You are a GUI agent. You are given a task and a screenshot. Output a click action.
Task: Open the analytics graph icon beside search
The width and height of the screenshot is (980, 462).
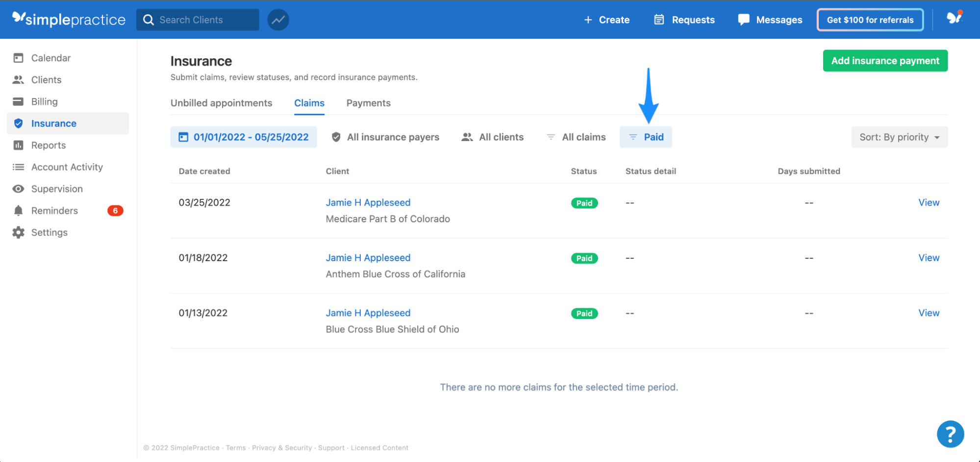tap(277, 20)
